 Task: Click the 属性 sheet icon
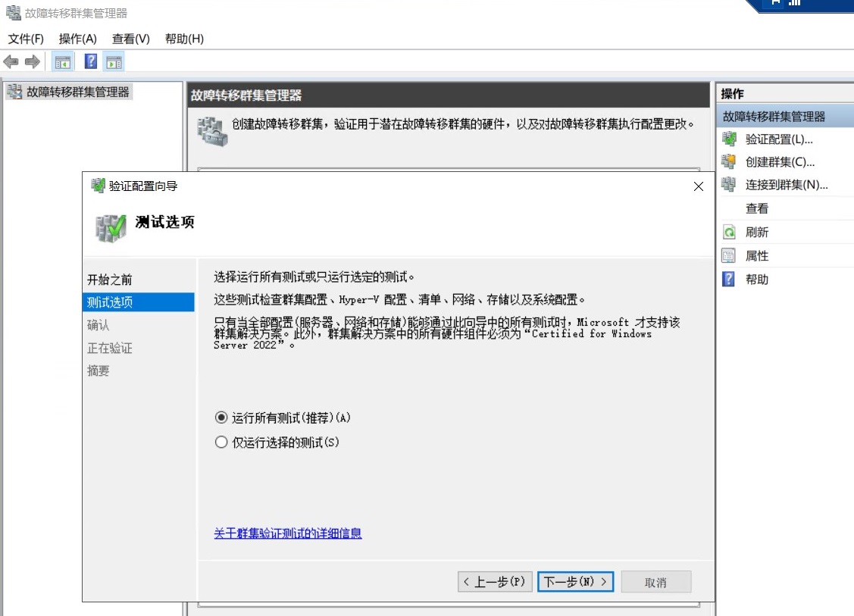pos(729,255)
